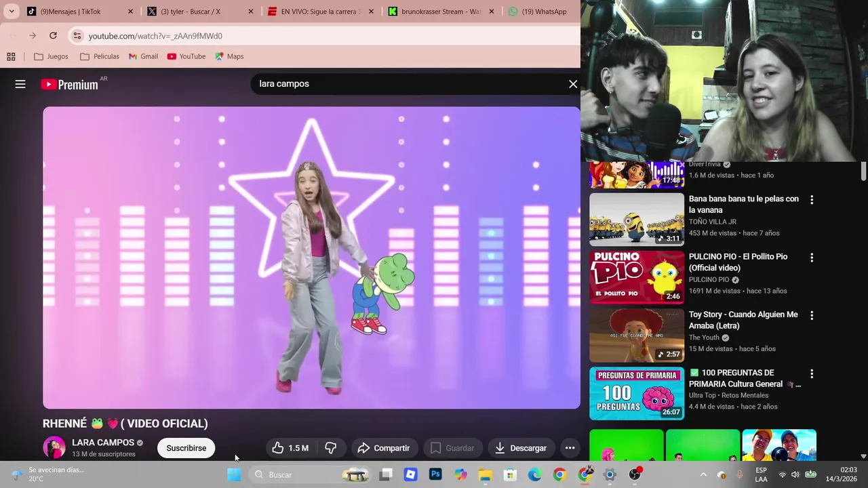The image size is (868, 488).
Task: Show hidden system tray icons chevron
Action: (x=703, y=474)
